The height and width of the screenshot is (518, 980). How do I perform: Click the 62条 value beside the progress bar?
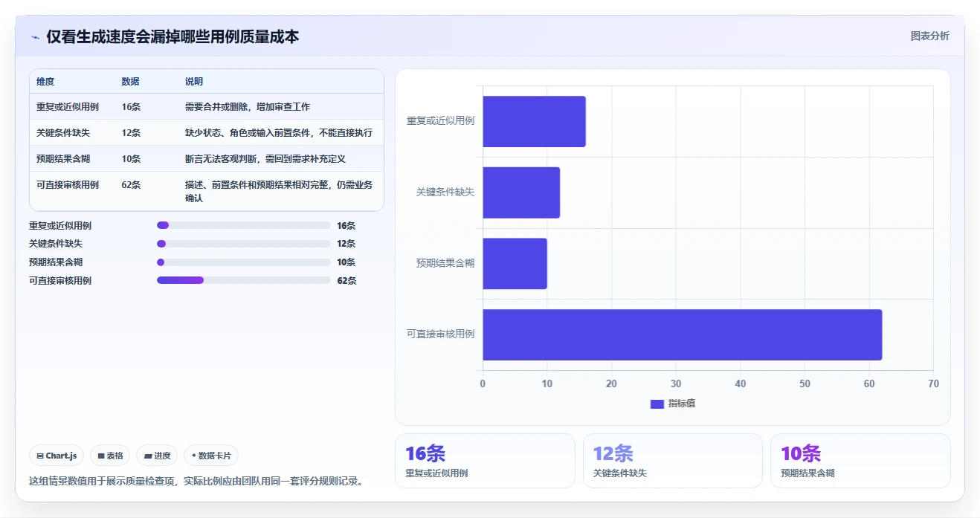(346, 281)
